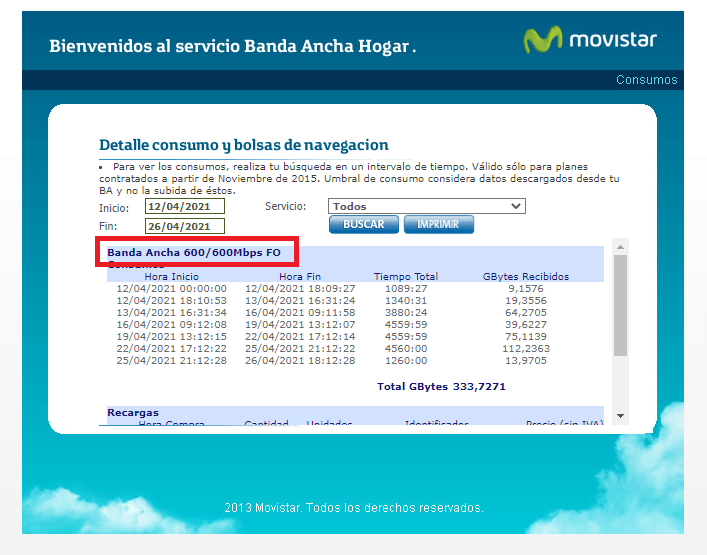The width and height of the screenshot is (707, 555).
Task: Select start time 13/04/2021 16:31:34
Action: (172, 312)
